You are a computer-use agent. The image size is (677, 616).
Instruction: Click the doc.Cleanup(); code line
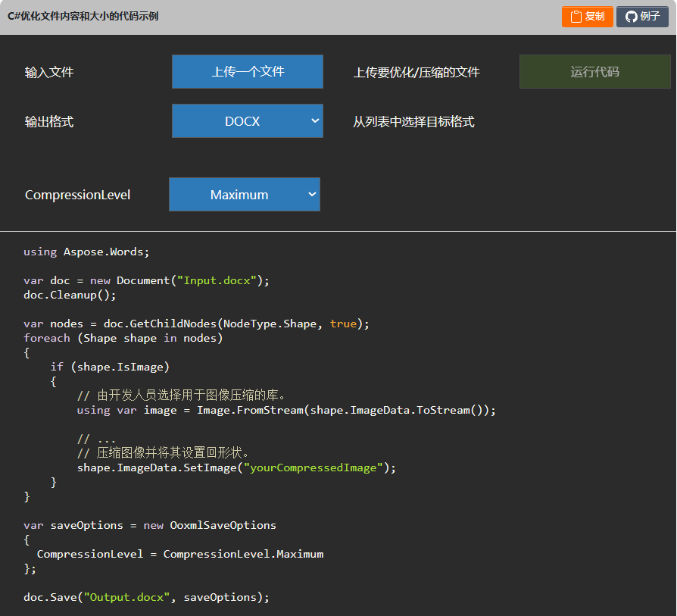click(x=70, y=295)
